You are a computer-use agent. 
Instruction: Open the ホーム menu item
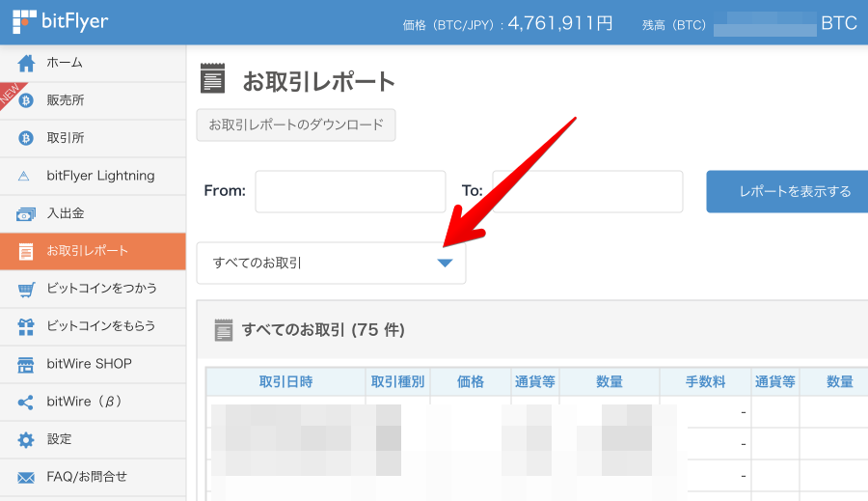93,63
